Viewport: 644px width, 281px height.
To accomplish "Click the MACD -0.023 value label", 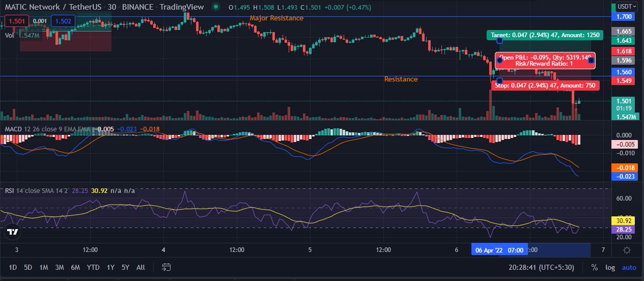I will click(x=624, y=176).
